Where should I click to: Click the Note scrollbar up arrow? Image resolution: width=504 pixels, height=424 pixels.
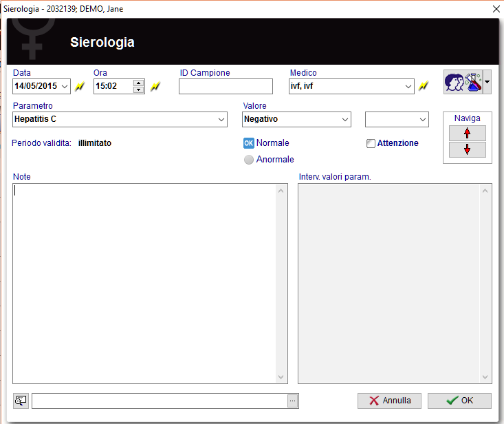click(281, 191)
